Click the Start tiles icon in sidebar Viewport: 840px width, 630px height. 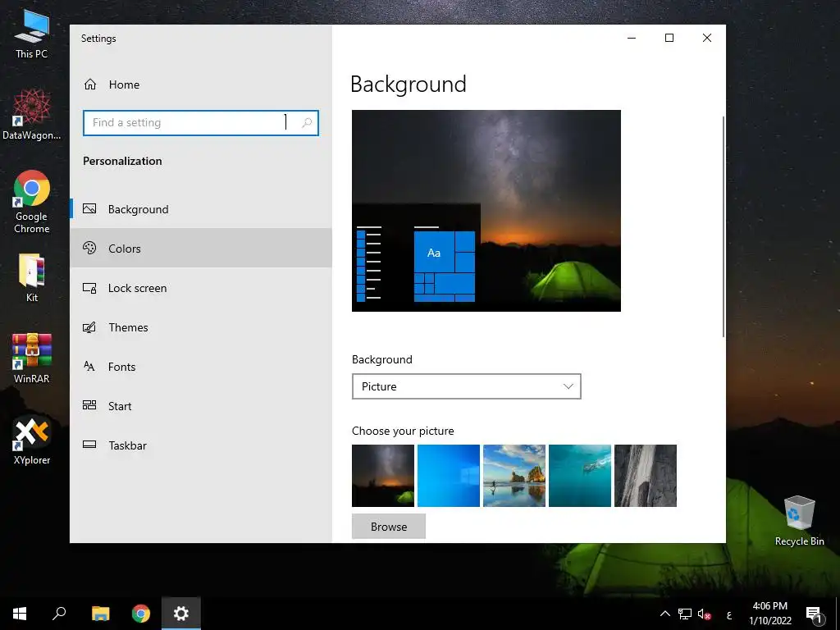(89, 405)
